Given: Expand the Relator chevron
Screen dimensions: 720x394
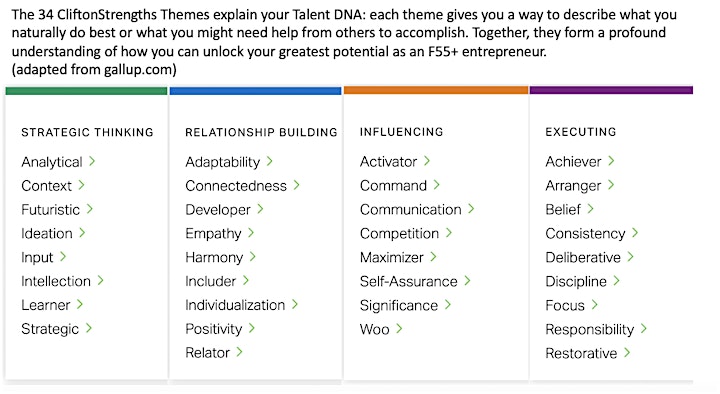Looking at the screenshot, I should (239, 352).
